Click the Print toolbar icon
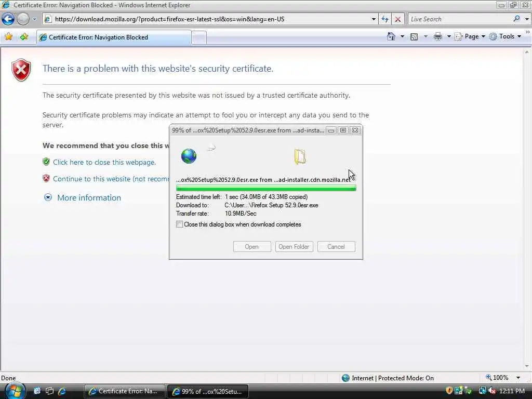Viewport: 532px width, 399px height. (x=438, y=36)
